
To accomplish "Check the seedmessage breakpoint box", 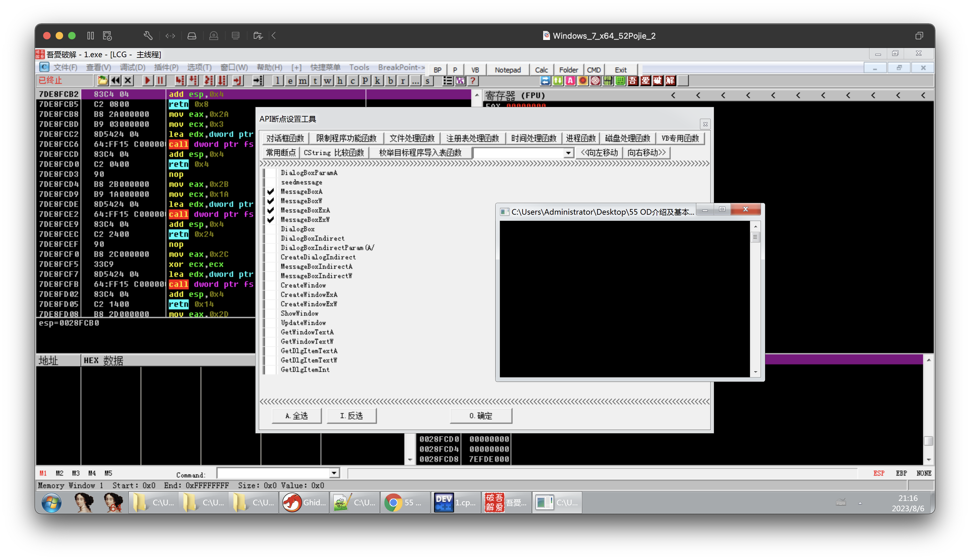I will click(x=271, y=182).
